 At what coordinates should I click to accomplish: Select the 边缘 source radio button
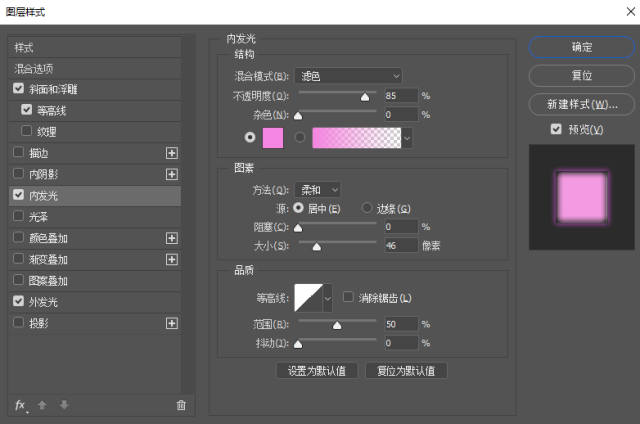click(x=366, y=208)
